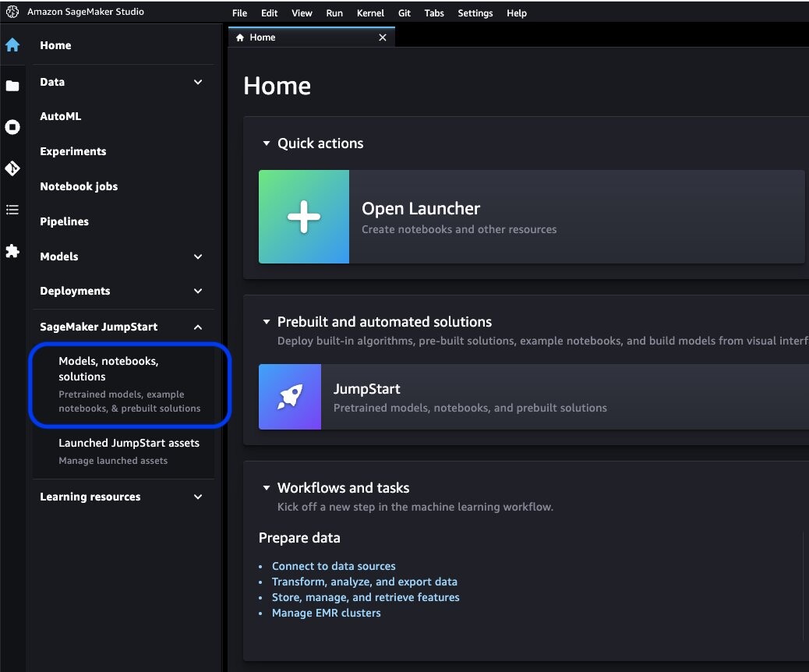The height and width of the screenshot is (672, 809).
Task: Open Experiments in the navigation list
Action: [x=73, y=151]
